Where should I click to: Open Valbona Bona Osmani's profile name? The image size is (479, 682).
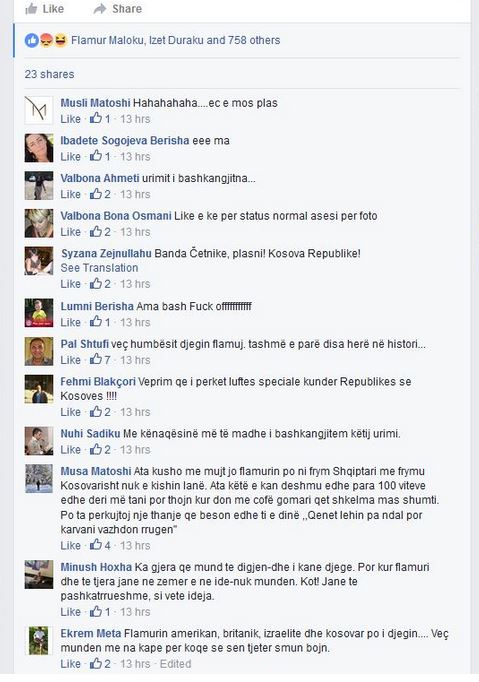click(116, 216)
